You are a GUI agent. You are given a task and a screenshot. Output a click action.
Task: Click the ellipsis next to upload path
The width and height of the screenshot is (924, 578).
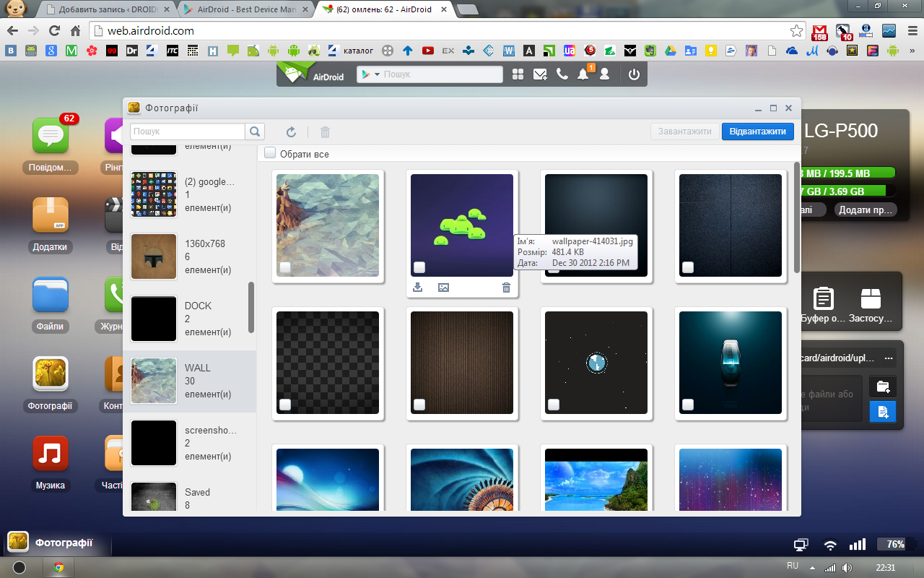coord(889,358)
